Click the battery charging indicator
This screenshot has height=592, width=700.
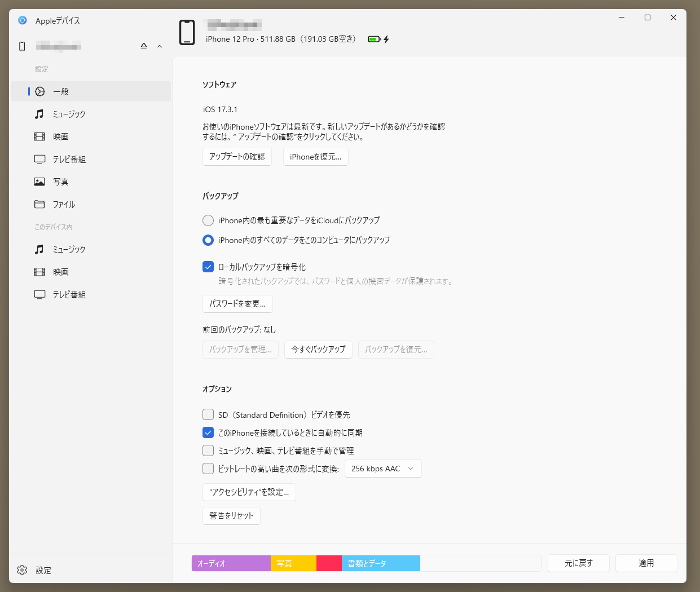coord(378,39)
